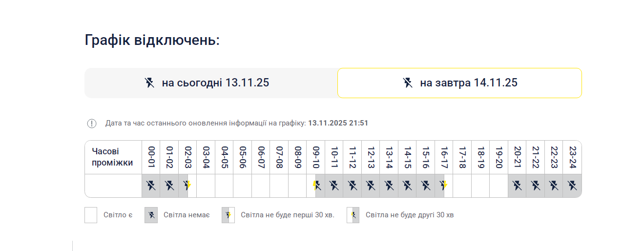Click the white 'Світло є' legend swatch
Image resolution: width=644 pixels, height=251 pixels.
91,215
